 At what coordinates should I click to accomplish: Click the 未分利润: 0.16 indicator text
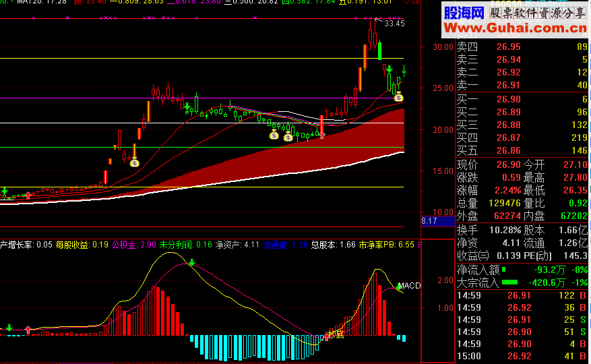(x=186, y=245)
